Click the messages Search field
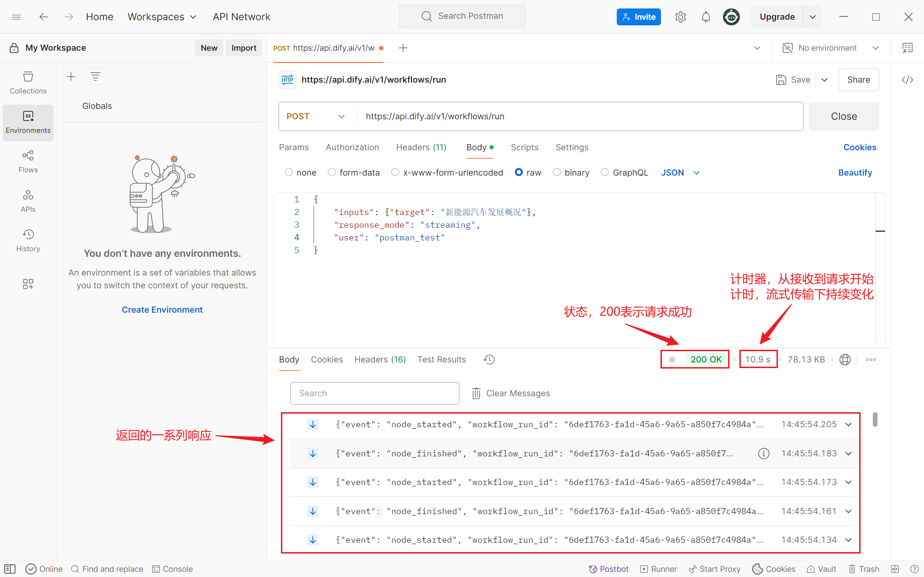Viewport: 924px width, 577px height. point(374,393)
